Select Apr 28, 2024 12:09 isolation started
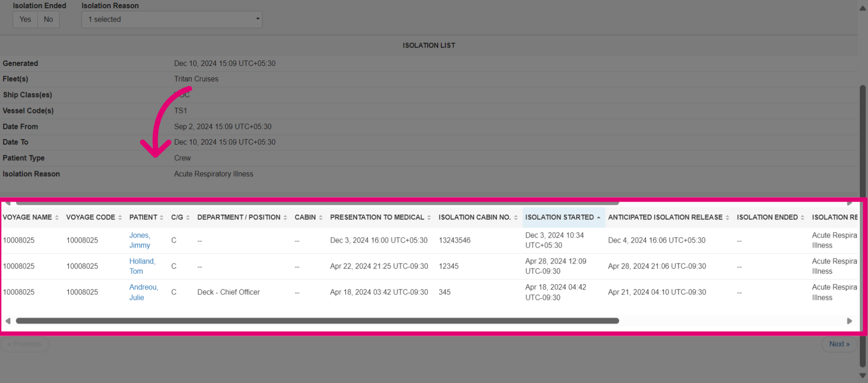868x383 pixels. point(556,266)
